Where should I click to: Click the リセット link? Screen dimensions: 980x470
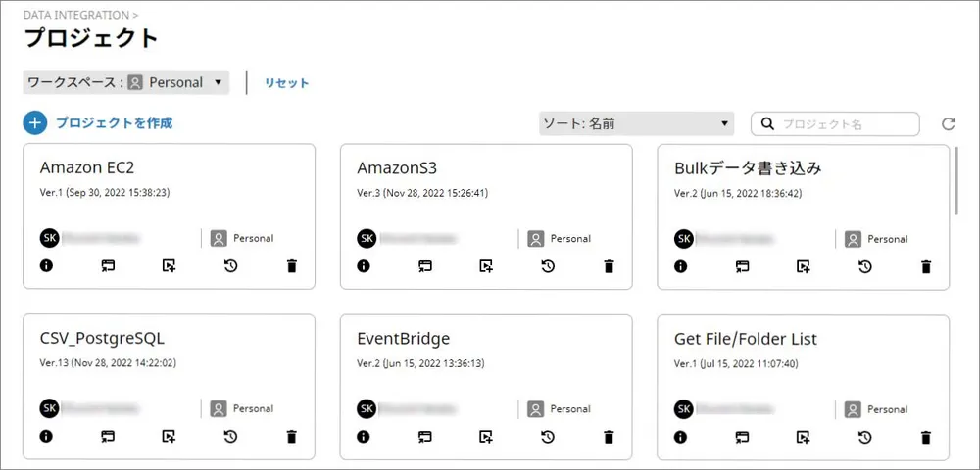tap(286, 83)
